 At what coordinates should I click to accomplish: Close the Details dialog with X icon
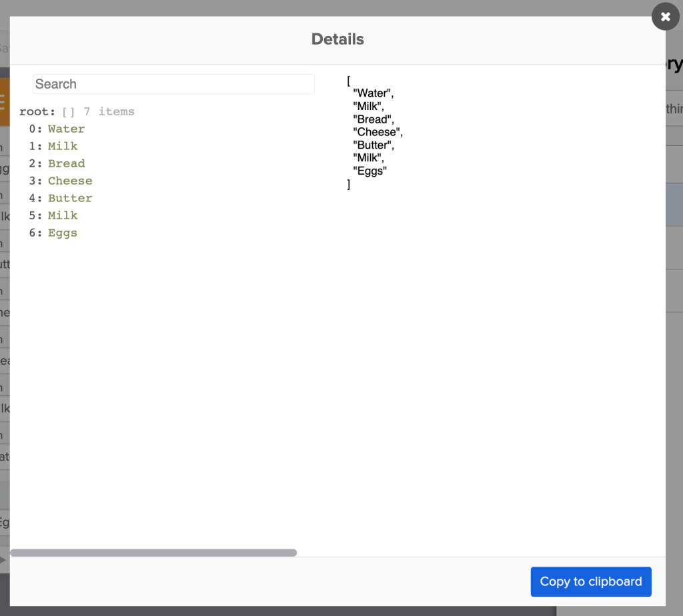click(x=665, y=17)
